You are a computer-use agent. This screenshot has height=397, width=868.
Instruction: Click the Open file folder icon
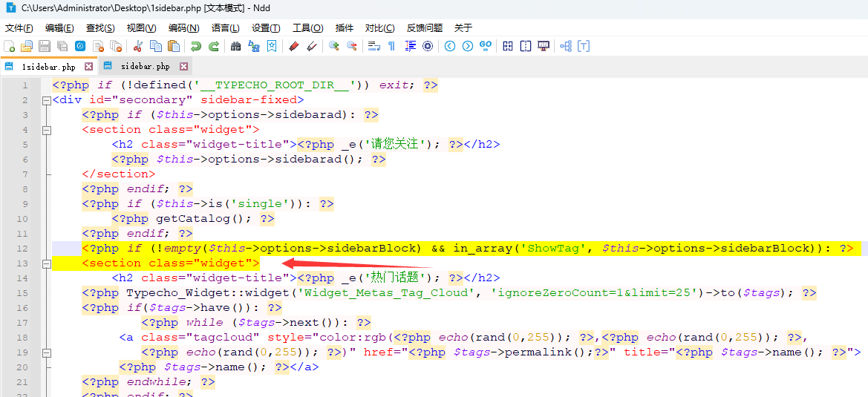(27, 46)
